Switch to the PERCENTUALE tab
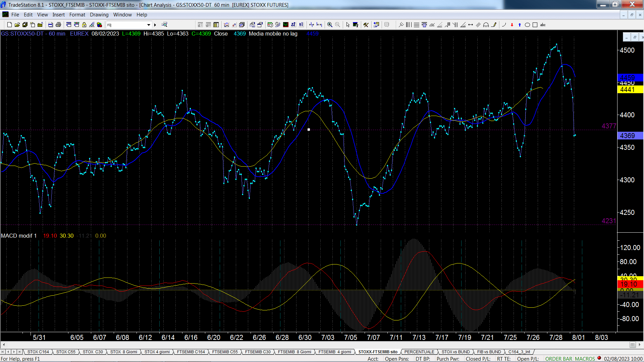Viewport: 644px width, 362px height. coord(419,352)
